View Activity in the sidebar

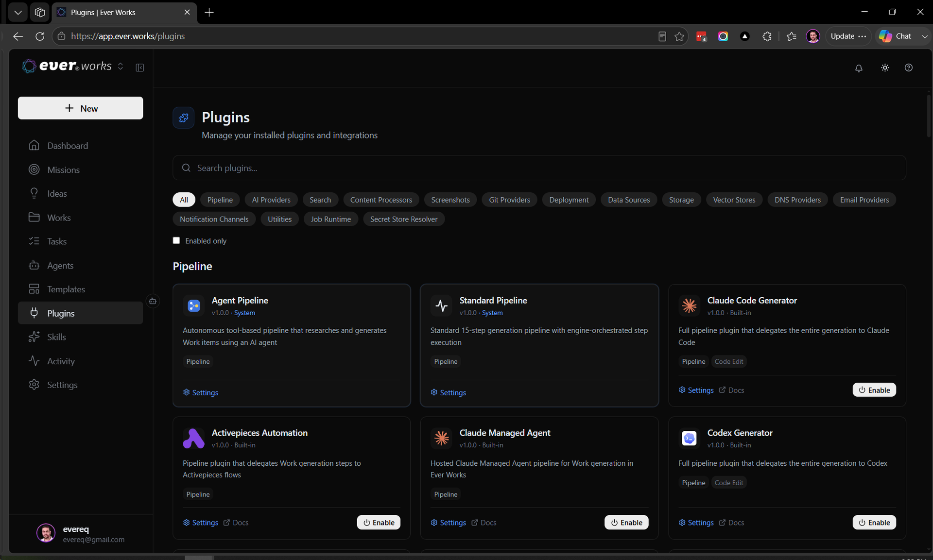pyautogui.click(x=81, y=361)
